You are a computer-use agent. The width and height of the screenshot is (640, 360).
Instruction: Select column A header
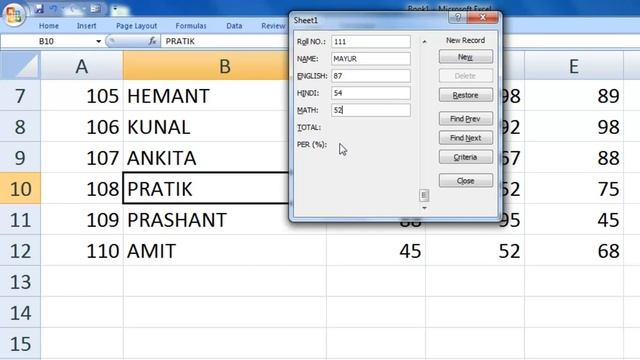[x=82, y=66]
